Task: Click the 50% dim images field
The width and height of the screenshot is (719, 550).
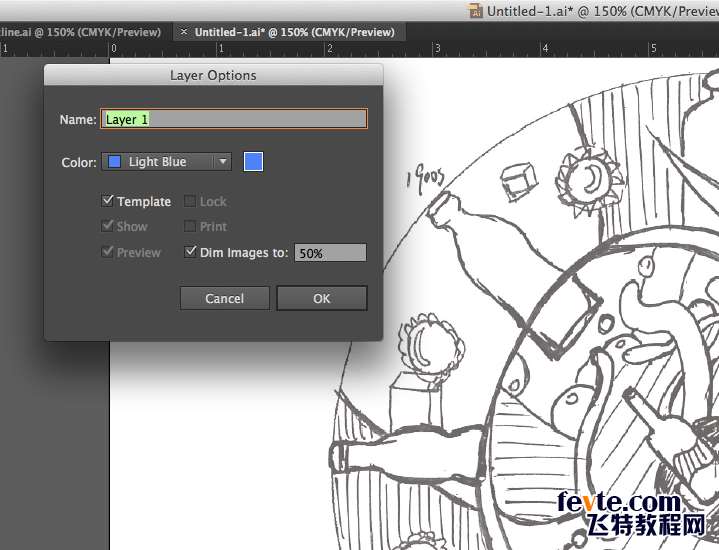Action: click(x=330, y=253)
